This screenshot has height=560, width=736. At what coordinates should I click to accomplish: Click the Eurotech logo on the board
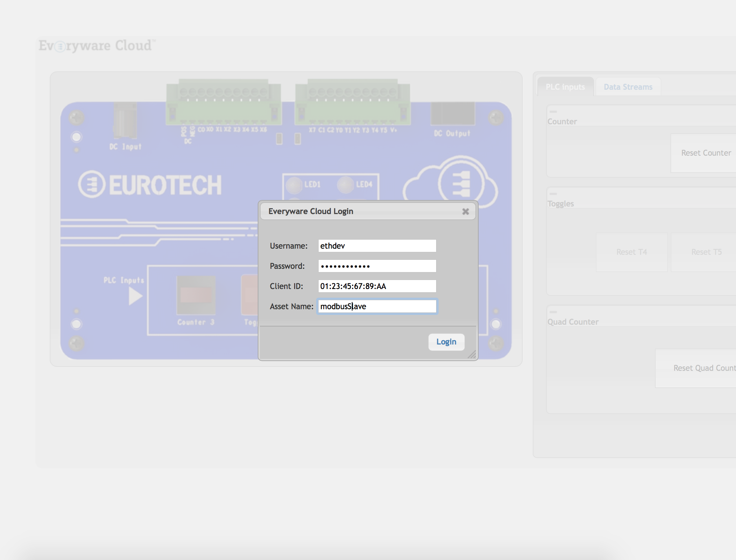click(x=150, y=185)
